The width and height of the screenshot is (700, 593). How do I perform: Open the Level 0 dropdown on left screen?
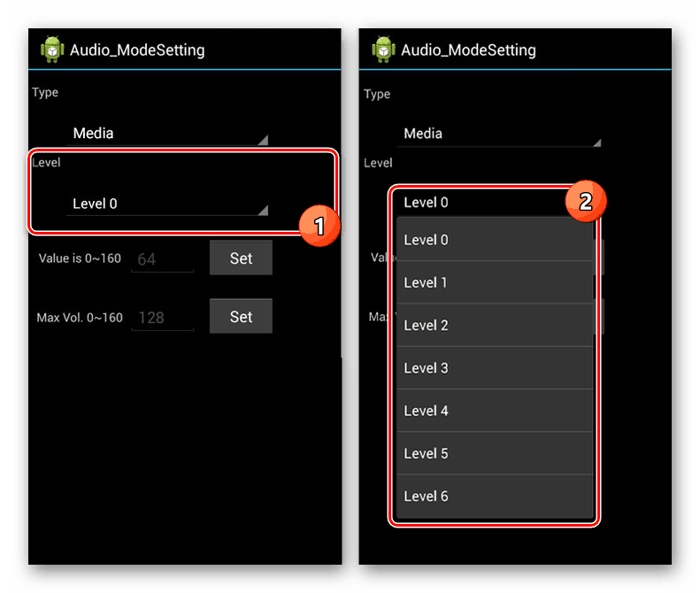pyautogui.click(x=167, y=204)
